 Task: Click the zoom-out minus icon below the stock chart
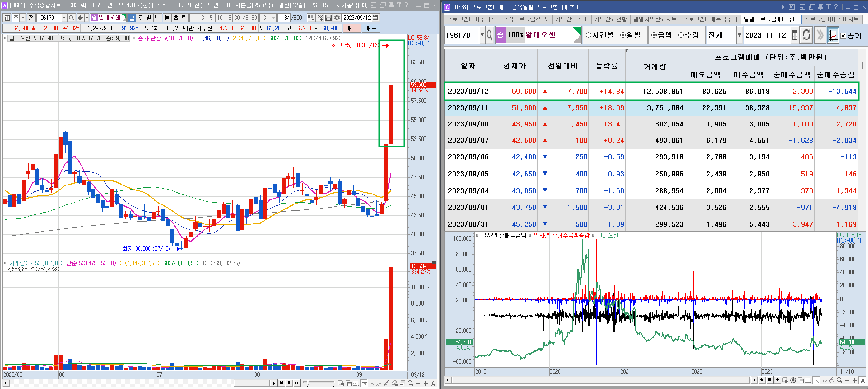pos(418,384)
